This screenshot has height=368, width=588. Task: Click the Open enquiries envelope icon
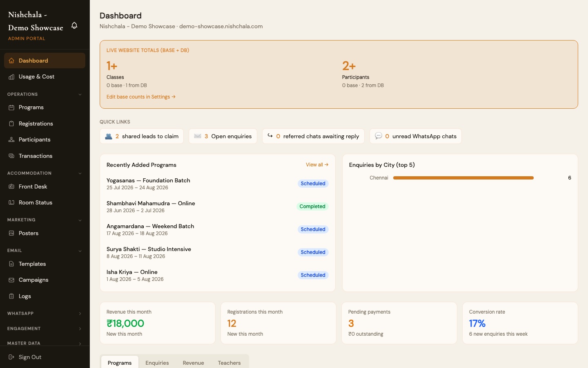(x=198, y=136)
